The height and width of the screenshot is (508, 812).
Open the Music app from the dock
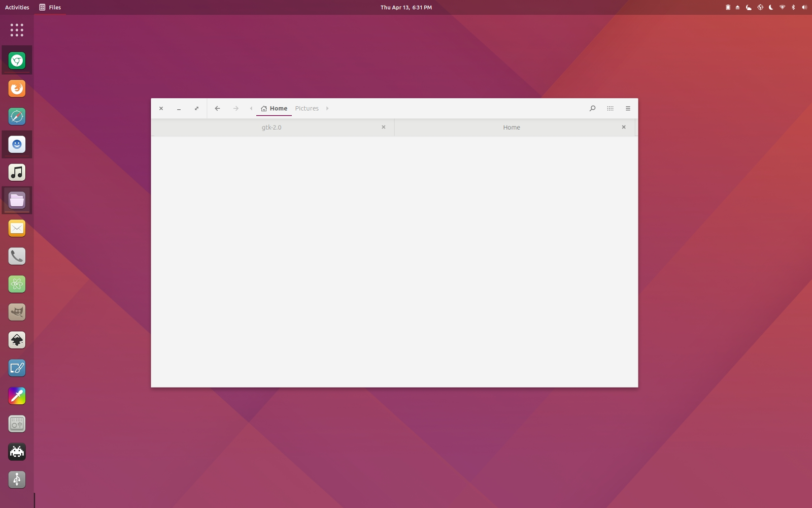coord(17,172)
